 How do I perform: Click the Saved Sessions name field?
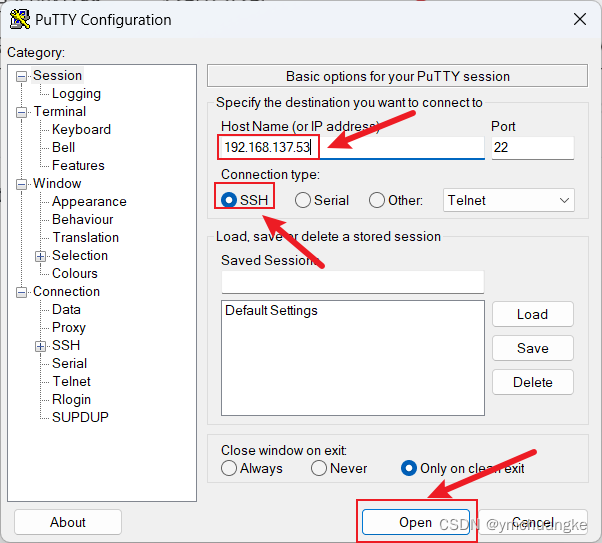click(x=352, y=282)
